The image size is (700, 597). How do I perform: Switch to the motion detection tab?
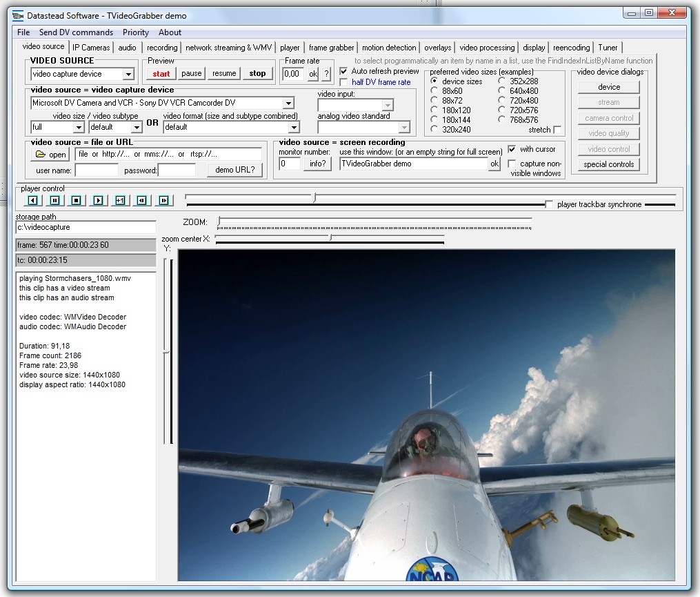point(389,47)
